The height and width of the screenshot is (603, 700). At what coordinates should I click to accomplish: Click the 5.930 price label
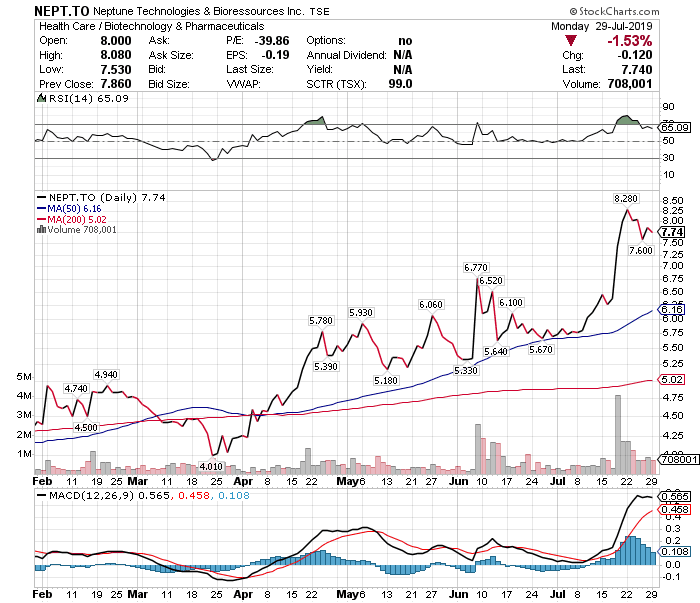(x=361, y=312)
